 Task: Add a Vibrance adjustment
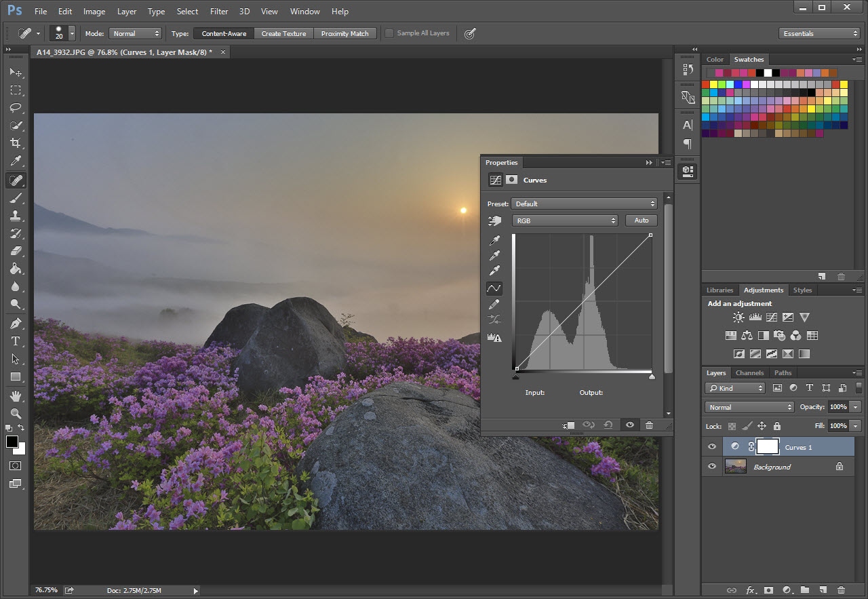tap(804, 317)
